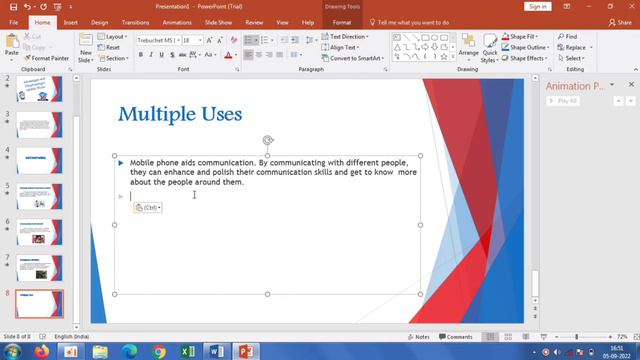This screenshot has width=640, height=360.
Task: Toggle Bold formatting
Action: pyautogui.click(x=141, y=55)
